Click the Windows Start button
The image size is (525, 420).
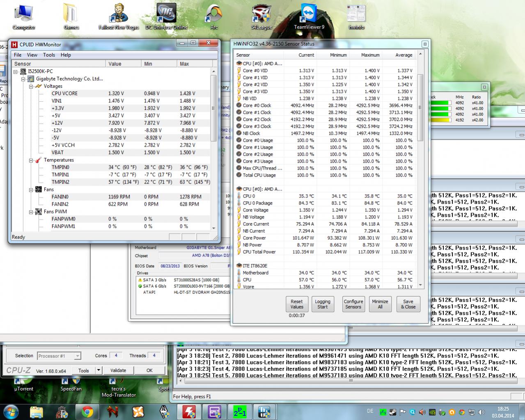click(10, 411)
